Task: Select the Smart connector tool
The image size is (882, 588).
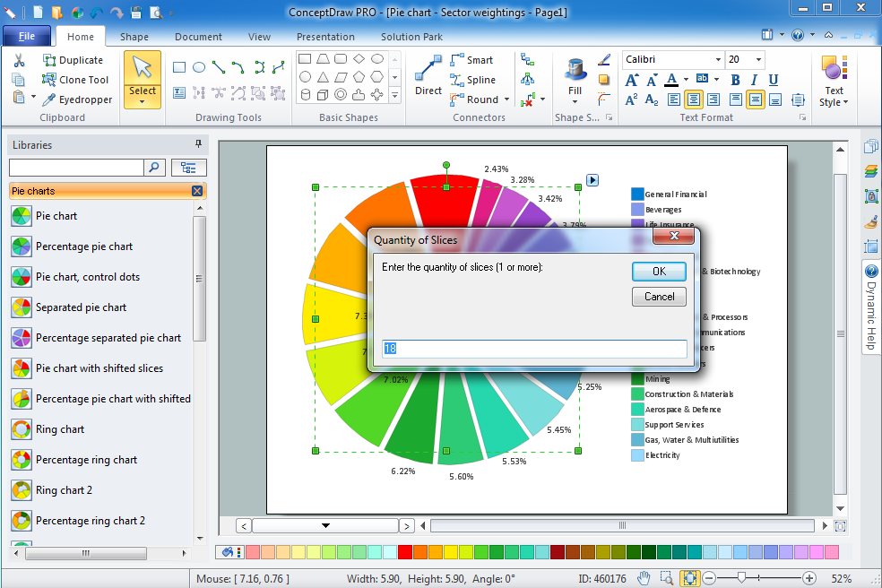Action: 476,60
